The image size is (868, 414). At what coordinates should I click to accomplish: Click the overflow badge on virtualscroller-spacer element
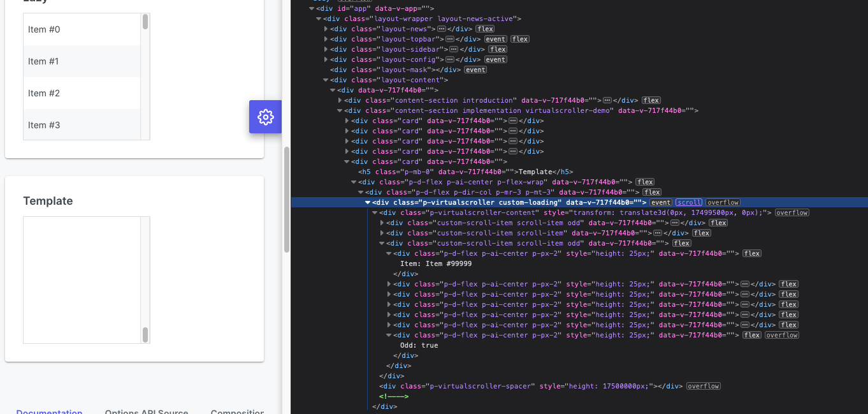coord(703,386)
